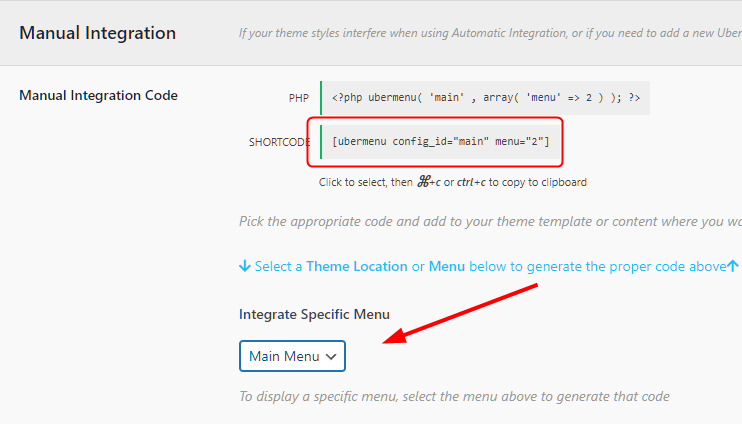
Task: Click the bold 'Theme Location' text
Action: click(357, 267)
